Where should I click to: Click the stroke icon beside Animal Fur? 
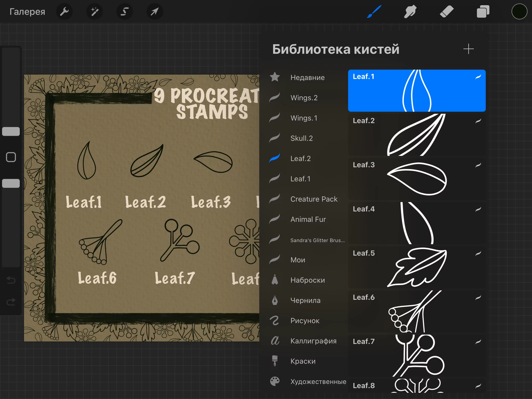(275, 219)
